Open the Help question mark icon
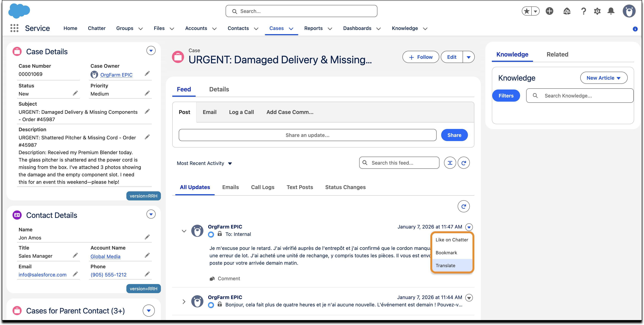This screenshot has width=644, height=325. (583, 11)
